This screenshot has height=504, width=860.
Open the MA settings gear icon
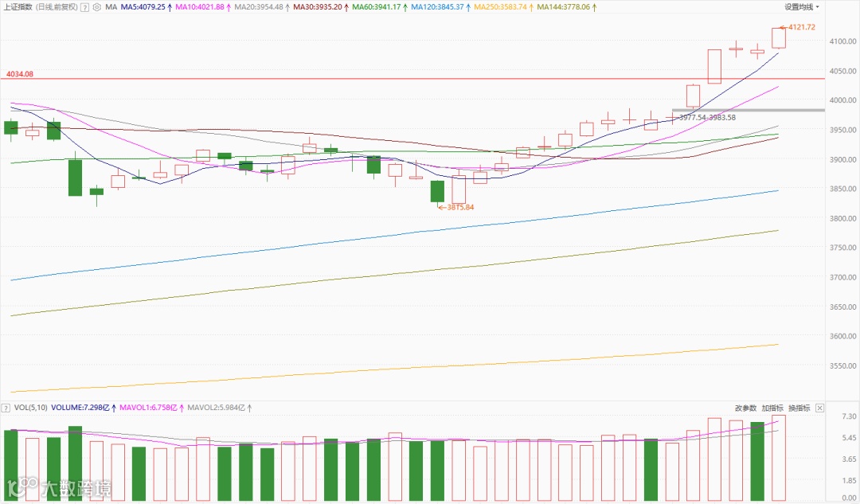click(x=97, y=8)
